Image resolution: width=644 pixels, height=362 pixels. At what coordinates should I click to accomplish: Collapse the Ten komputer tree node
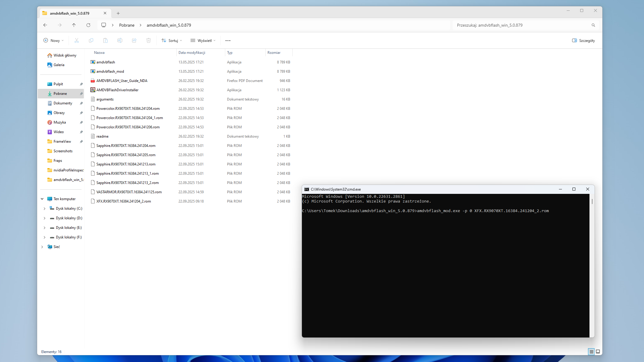coord(42,199)
